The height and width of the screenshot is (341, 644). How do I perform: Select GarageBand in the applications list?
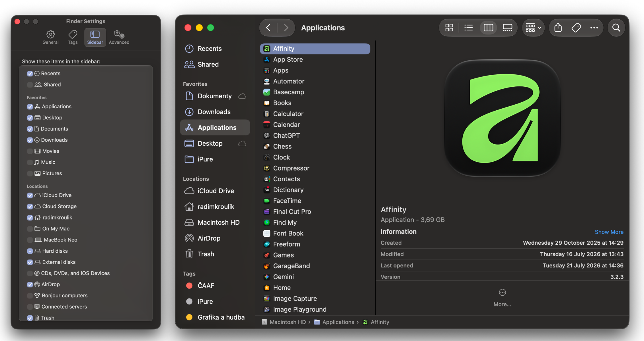pyautogui.click(x=315, y=266)
